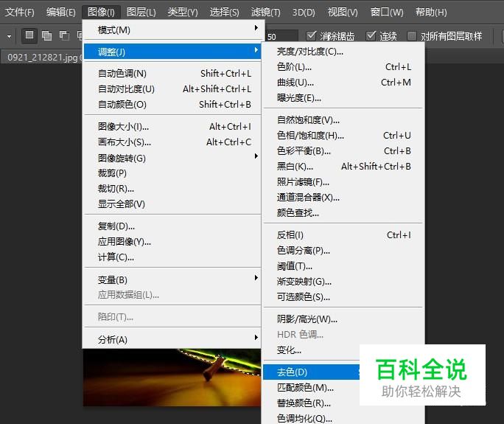Open the 色阶(L)... adjustment
This screenshot has height=424, width=504.
[x=343, y=67]
